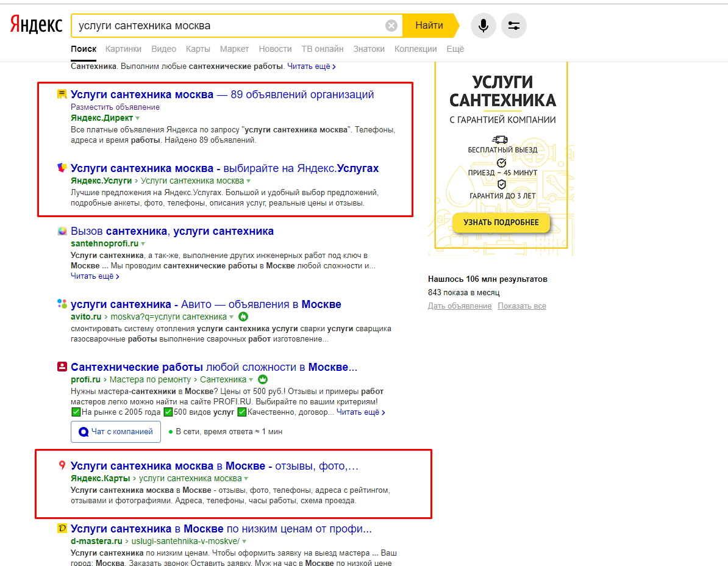
Task: Open the uslugi-santehnika-v-moskve/ breadcrumb link
Action: [x=186, y=541]
